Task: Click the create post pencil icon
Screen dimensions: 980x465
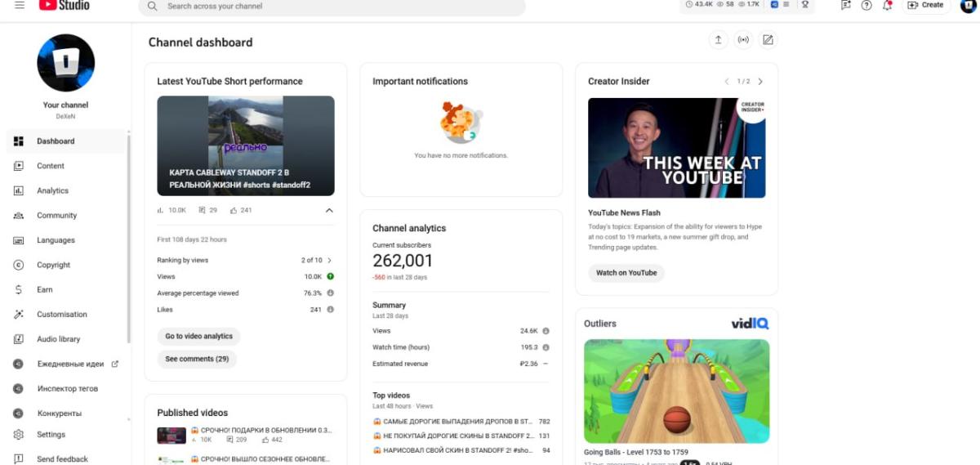Action: click(x=768, y=39)
